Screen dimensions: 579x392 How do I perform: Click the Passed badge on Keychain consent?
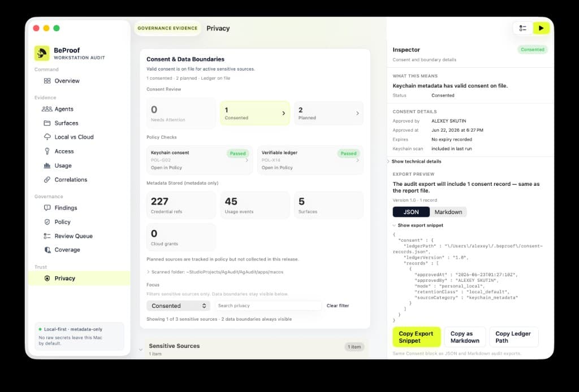pos(238,154)
